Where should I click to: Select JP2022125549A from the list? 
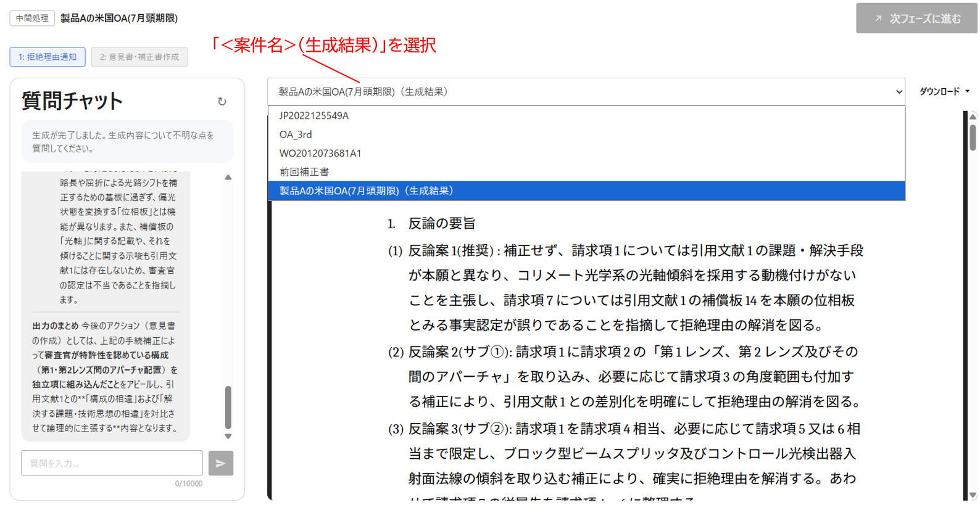(586, 115)
